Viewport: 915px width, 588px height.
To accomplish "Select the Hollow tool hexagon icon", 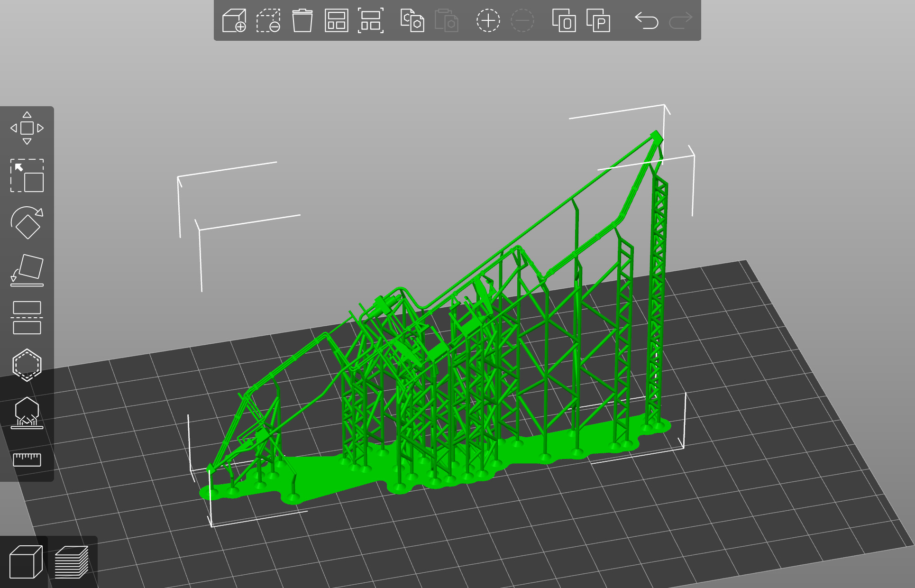I will [27, 365].
